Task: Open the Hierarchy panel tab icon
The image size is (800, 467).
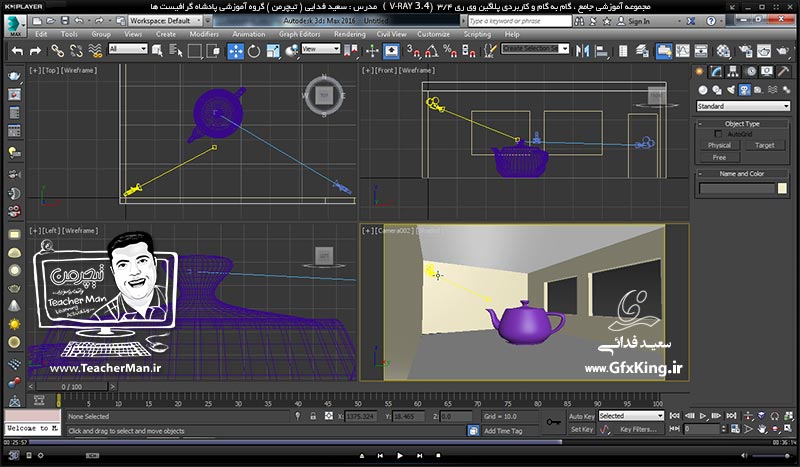Action: click(733, 71)
